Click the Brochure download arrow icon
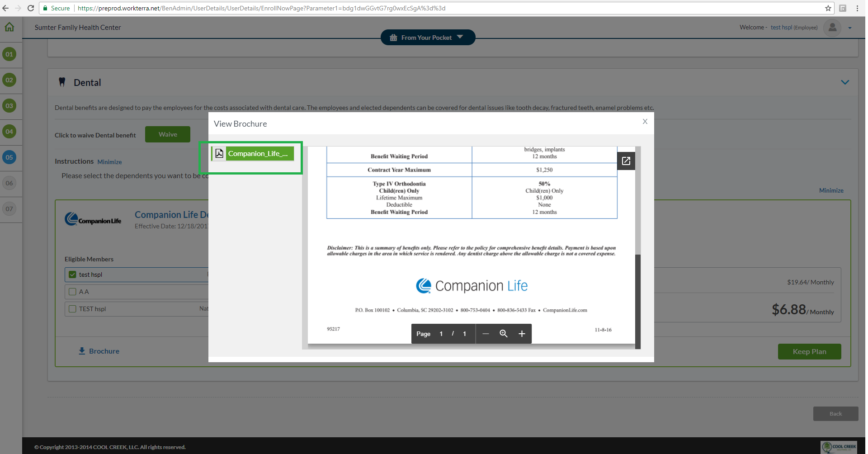 pyautogui.click(x=82, y=351)
